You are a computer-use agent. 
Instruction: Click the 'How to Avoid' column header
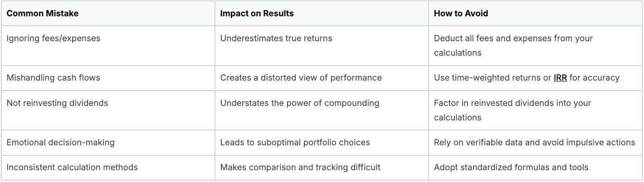pos(461,13)
